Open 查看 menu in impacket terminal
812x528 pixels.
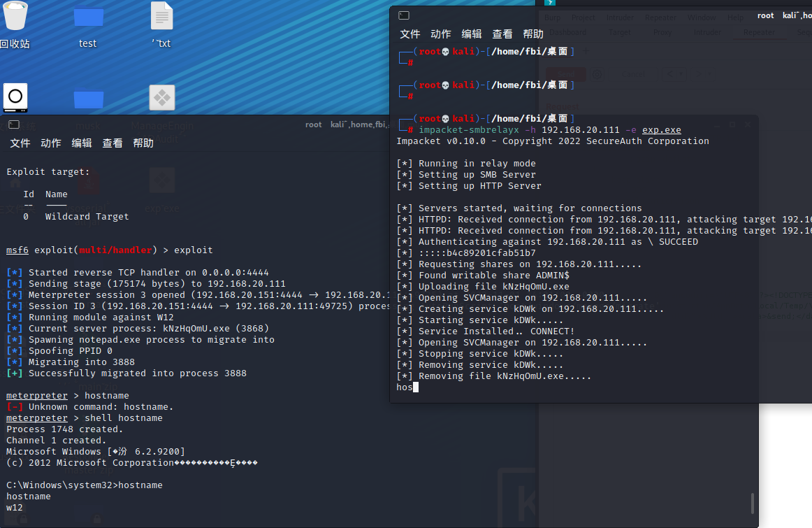pyautogui.click(x=502, y=34)
